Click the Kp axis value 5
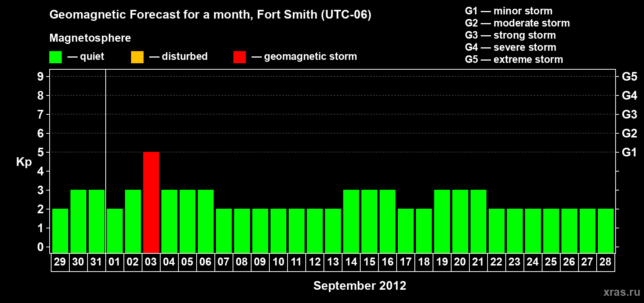Screen dimensions: 644x303 pyautogui.click(x=41, y=152)
